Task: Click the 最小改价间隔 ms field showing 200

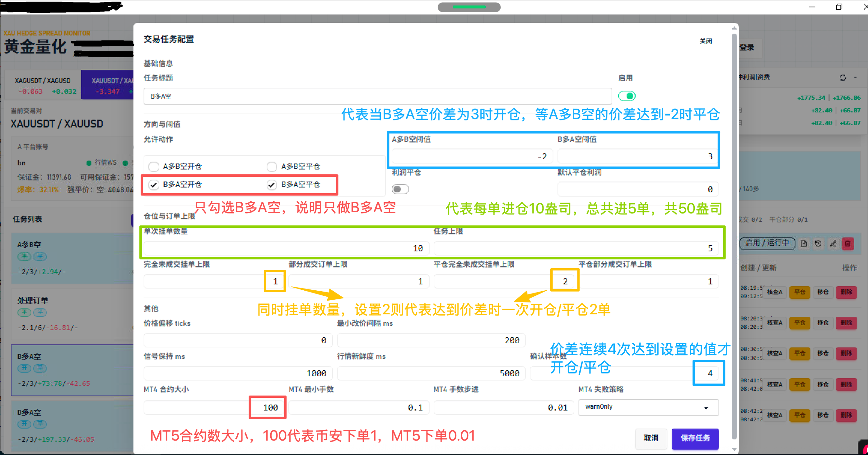Action: [431, 340]
